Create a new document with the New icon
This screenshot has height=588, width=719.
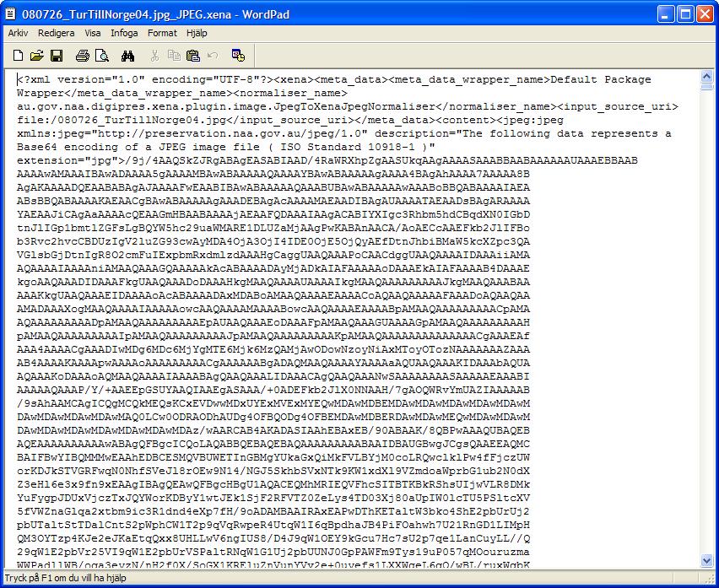coord(18,56)
